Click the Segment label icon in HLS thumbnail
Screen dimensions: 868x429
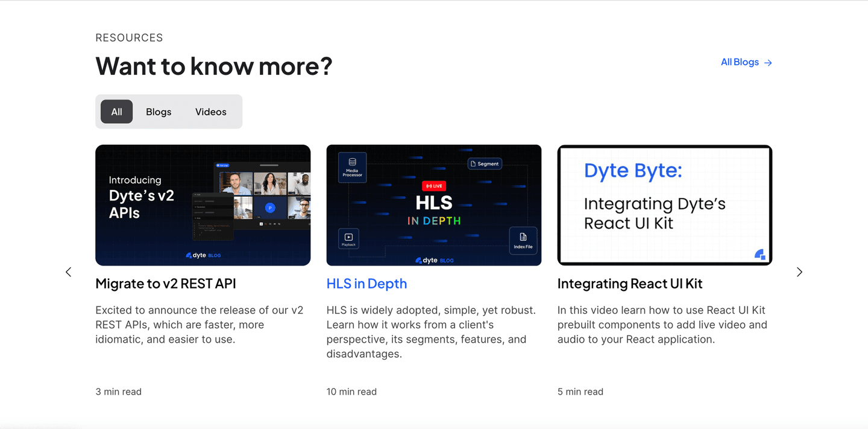tap(485, 164)
